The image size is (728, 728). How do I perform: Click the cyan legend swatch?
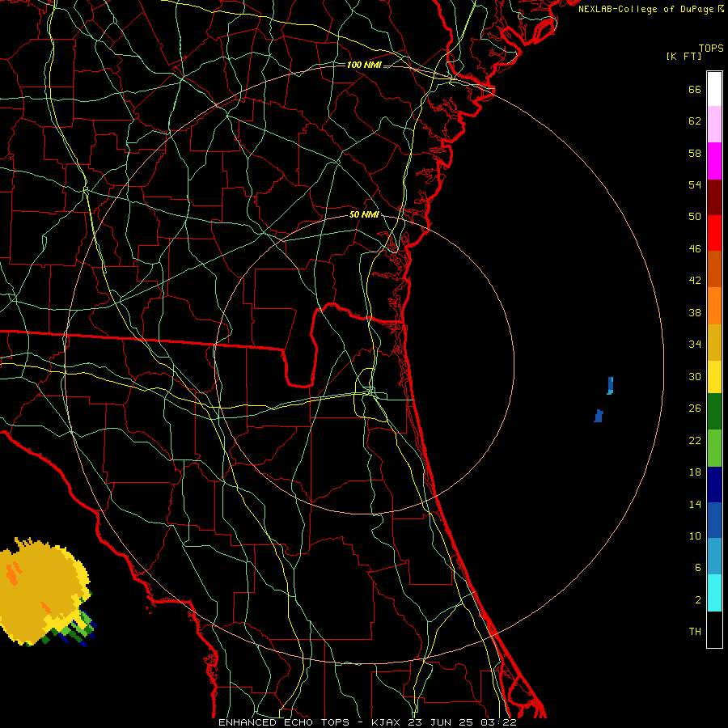point(714,592)
